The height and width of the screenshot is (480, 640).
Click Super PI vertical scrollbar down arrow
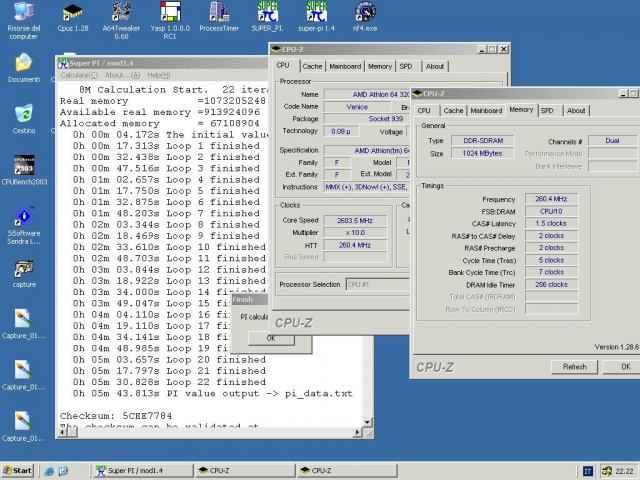pyautogui.click(x=367, y=422)
